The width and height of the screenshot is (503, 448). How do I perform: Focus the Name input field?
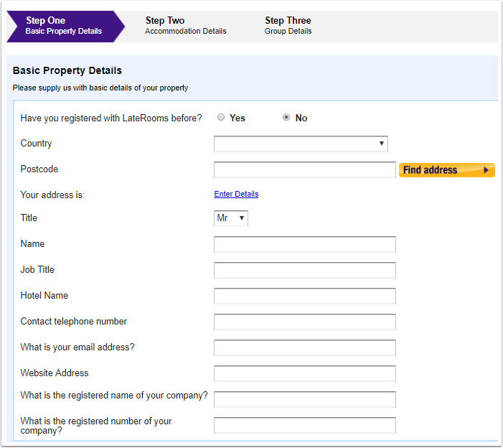click(305, 244)
